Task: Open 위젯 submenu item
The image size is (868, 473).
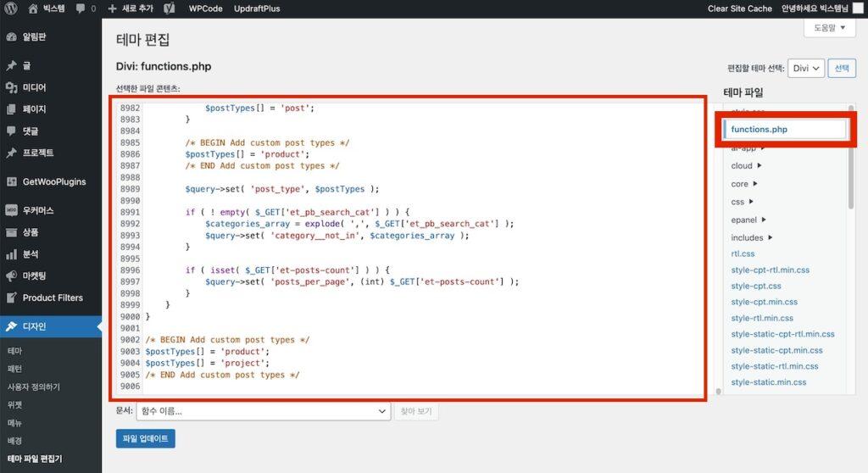Action: click(x=14, y=405)
